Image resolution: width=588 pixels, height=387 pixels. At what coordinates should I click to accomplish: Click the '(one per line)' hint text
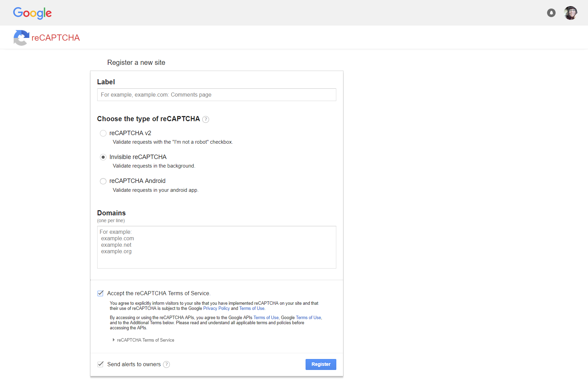pyautogui.click(x=111, y=221)
